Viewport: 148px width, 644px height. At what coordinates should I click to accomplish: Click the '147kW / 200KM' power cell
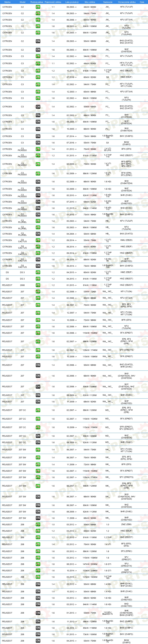[x=90, y=564]
